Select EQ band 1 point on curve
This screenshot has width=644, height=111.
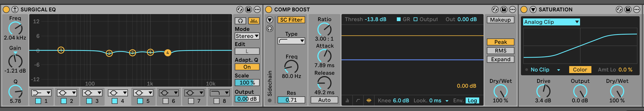pos(61,50)
